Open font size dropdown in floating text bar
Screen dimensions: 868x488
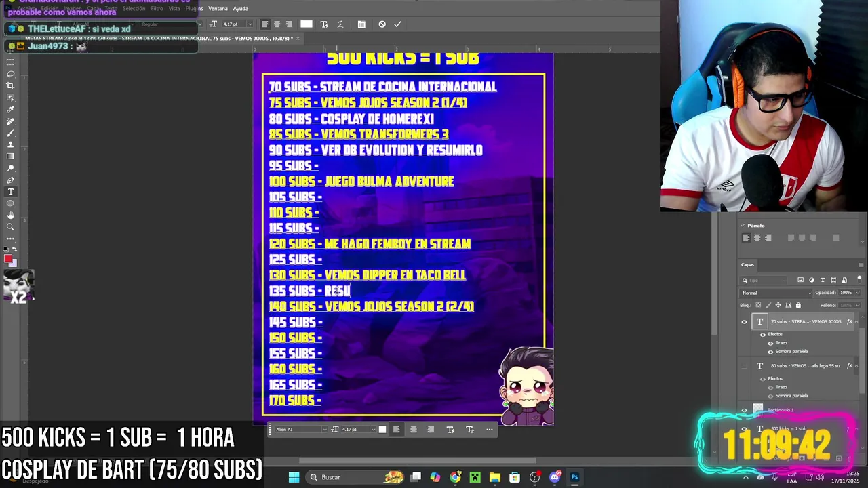coord(373,429)
